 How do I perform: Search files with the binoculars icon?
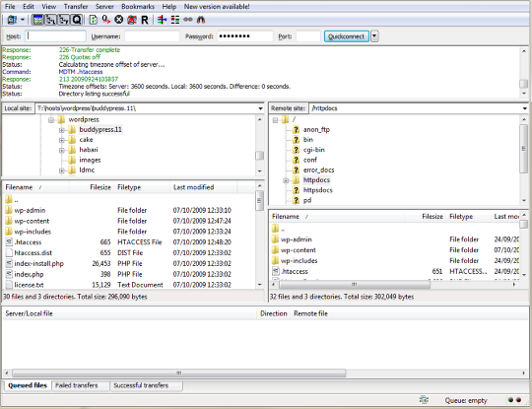(201, 20)
